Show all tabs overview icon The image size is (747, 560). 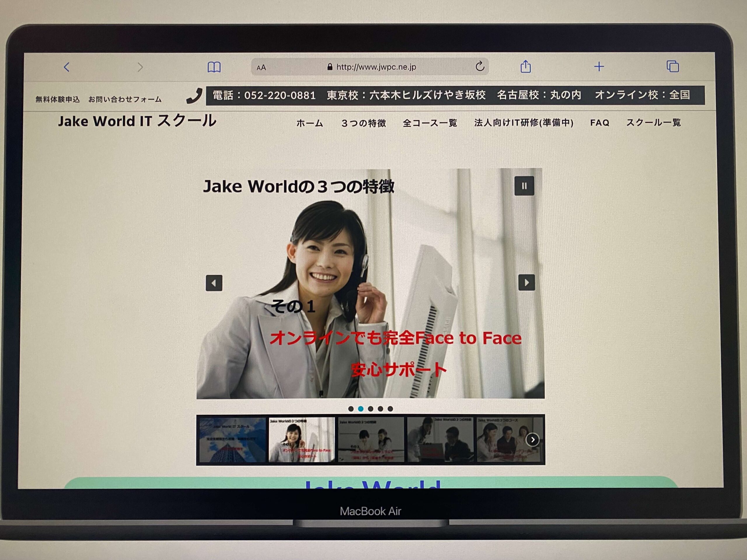pyautogui.click(x=672, y=66)
